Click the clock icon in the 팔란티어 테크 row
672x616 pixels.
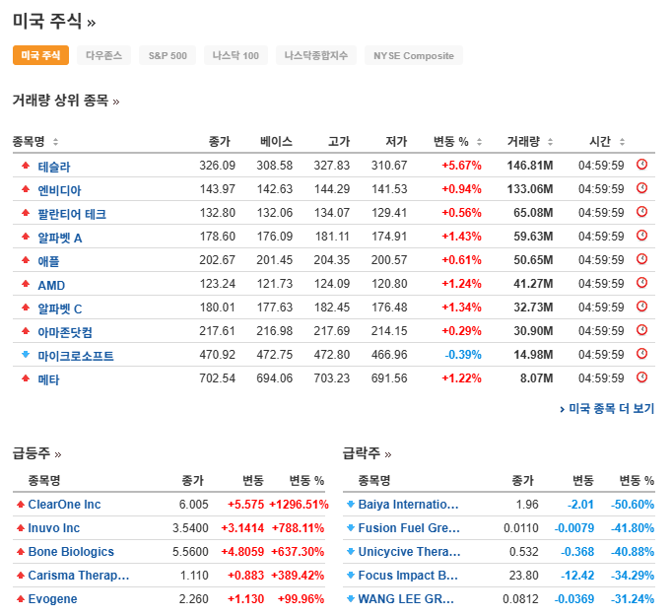click(641, 211)
